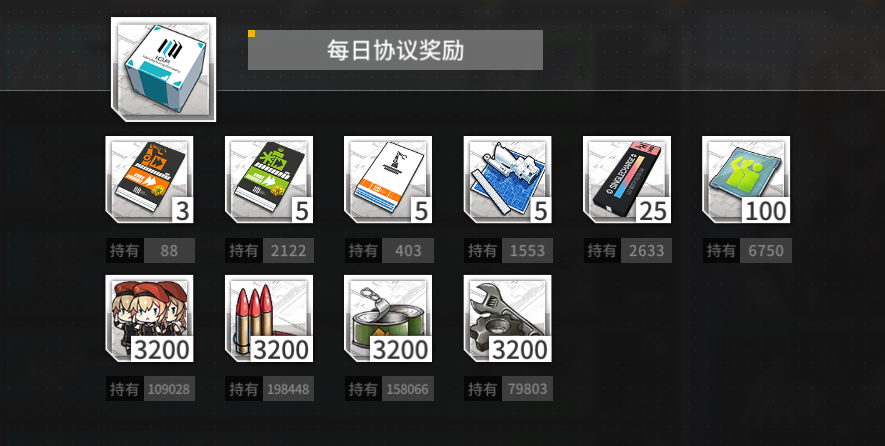
Task: Select the orange quick production contract
Action: [150, 180]
